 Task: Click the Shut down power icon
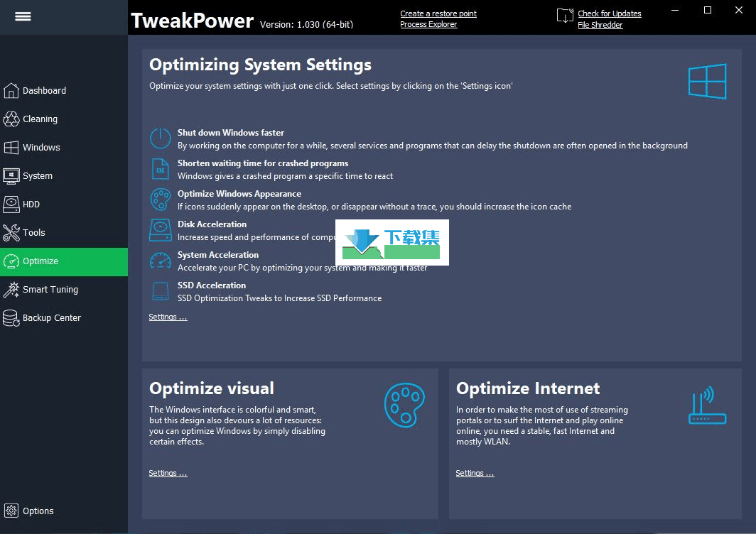pyautogui.click(x=160, y=138)
